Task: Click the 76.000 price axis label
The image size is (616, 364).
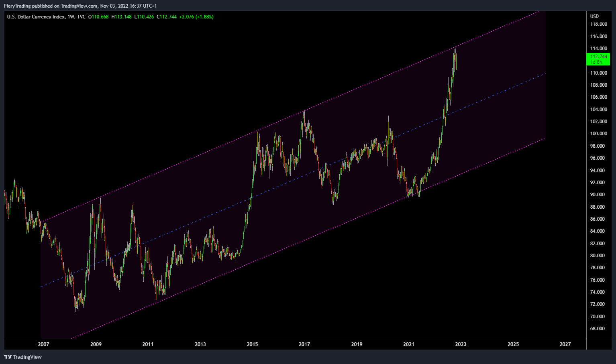Action: 598,280
